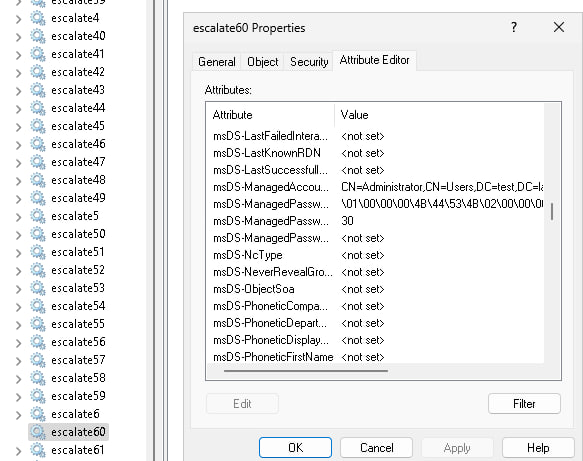Viewport: 583px width, 461px height.
Task: Click the escalate6 gear icon
Action: pyautogui.click(x=38, y=414)
